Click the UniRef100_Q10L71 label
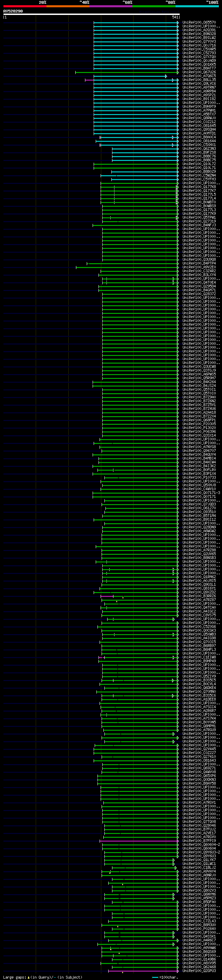This screenshot has height=980, width=222. coord(199,168)
